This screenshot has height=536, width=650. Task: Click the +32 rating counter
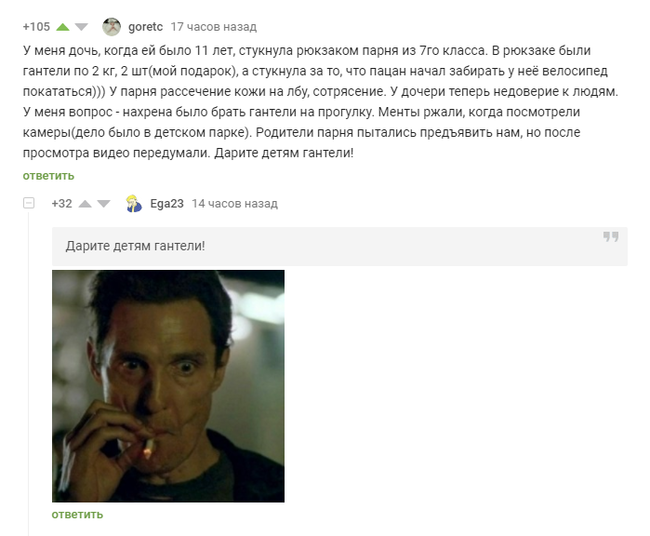(62, 204)
